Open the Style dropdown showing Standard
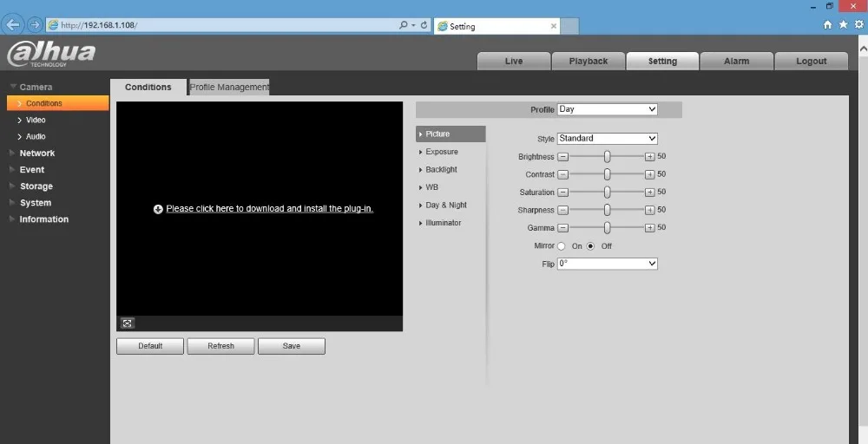The image size is (868, 444). [608, 139]
